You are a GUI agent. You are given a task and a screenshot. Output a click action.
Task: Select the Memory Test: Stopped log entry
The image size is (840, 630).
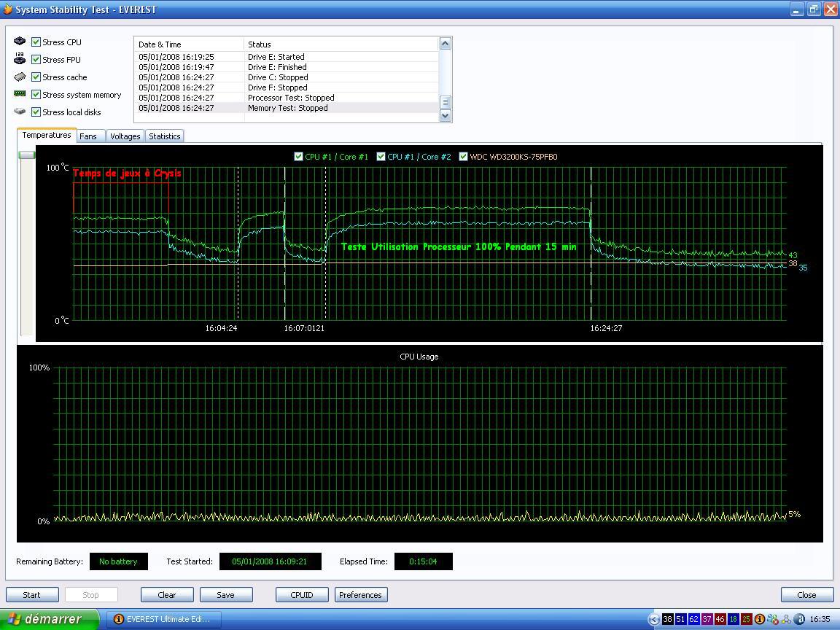pos(288,108)
